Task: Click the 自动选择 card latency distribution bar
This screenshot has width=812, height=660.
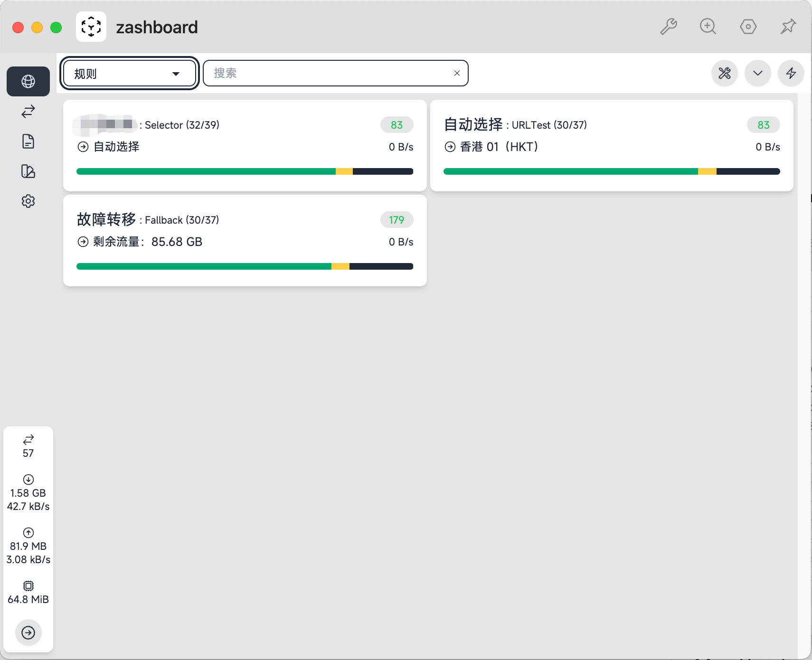Action: (612, 171)
